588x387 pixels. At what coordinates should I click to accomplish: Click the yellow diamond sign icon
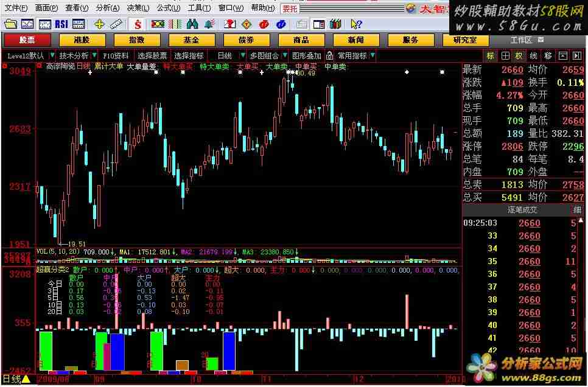pyautogui.click(x=247, y=24)
